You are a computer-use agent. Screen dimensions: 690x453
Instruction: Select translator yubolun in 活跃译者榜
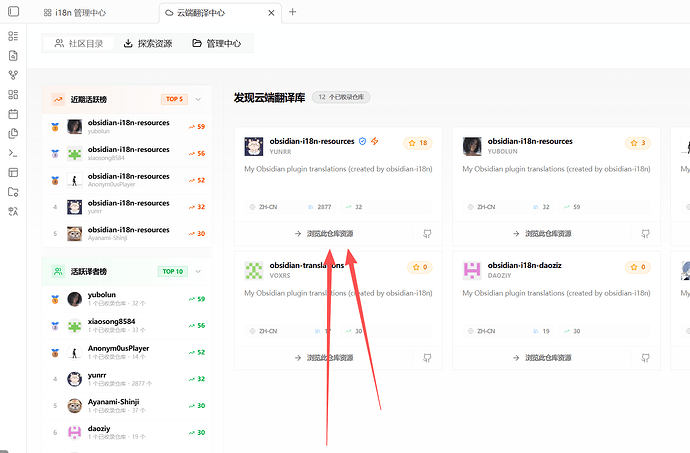pyautogui.click(x=127, y=299)
